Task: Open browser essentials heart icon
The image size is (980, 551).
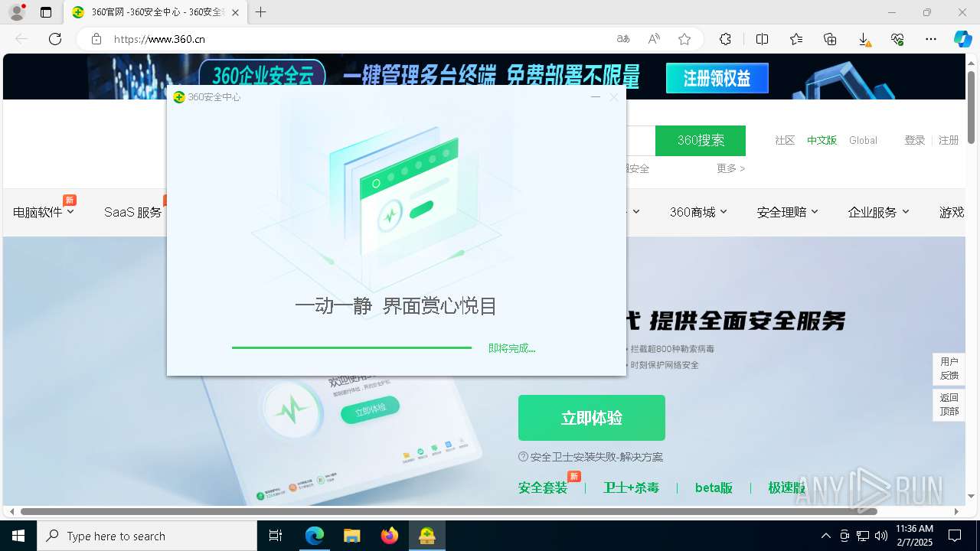Action: [897, 39]
